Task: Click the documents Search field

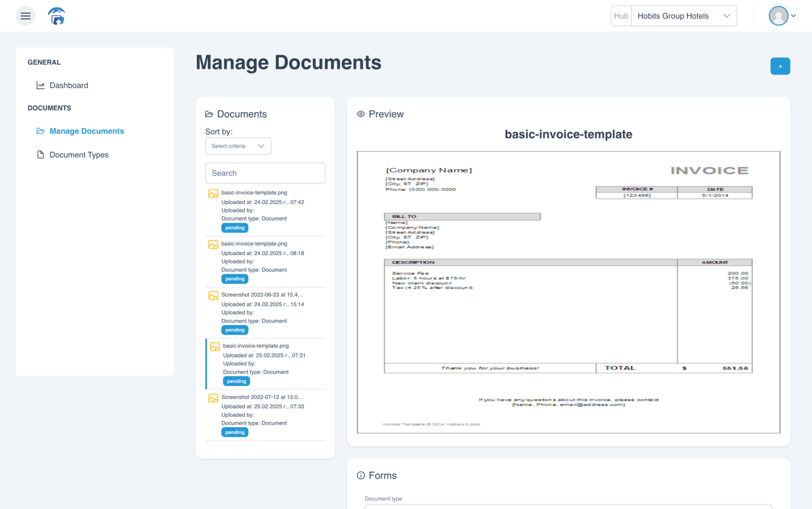Action: [265, 173]
